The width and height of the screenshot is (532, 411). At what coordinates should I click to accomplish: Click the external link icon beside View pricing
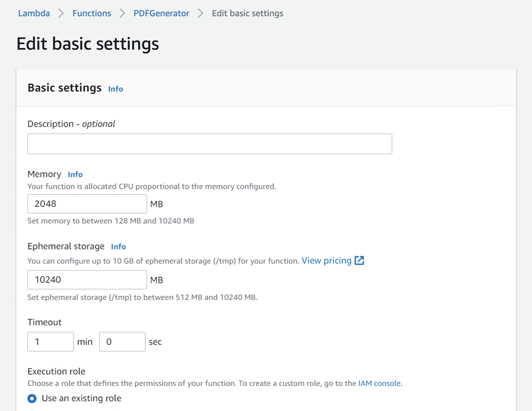[x=359, y=260]
